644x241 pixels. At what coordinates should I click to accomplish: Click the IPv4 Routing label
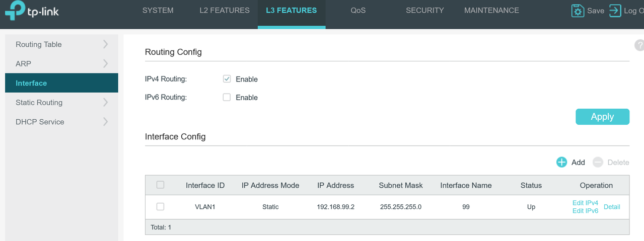[x=166, y=79]
